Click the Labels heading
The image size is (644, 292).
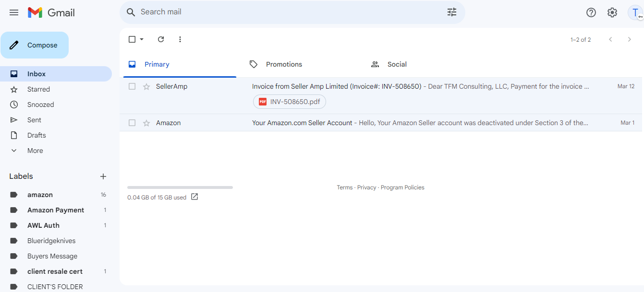pos(21,176)
